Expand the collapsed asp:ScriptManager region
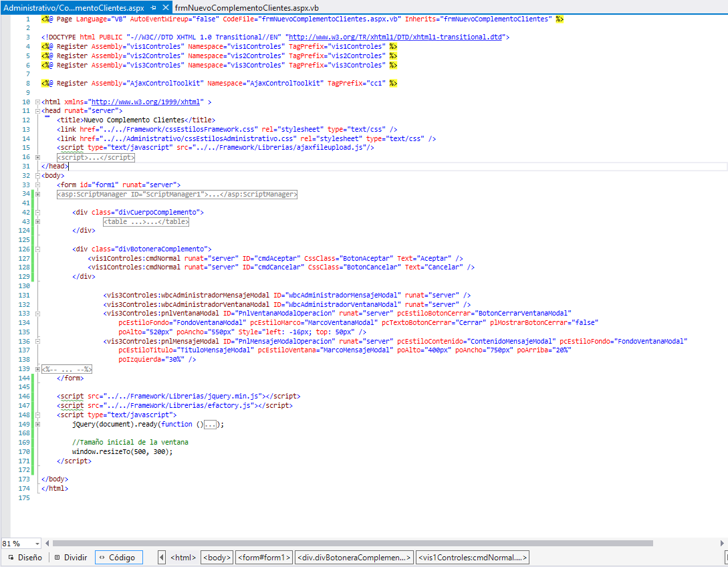Screen dimensions: 728x567 tap(38, 195)
